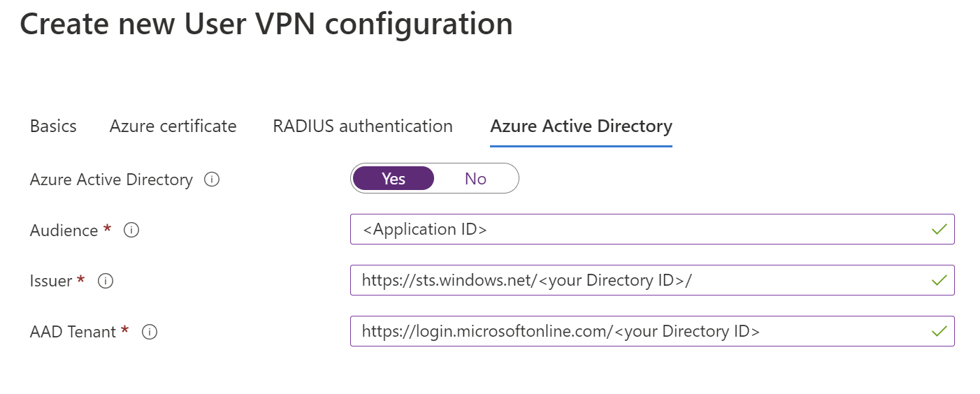The width and height of the screenshot is (980, 394).
Task: Go to the RADIUS authentication tab
Action: pos(363,126)
